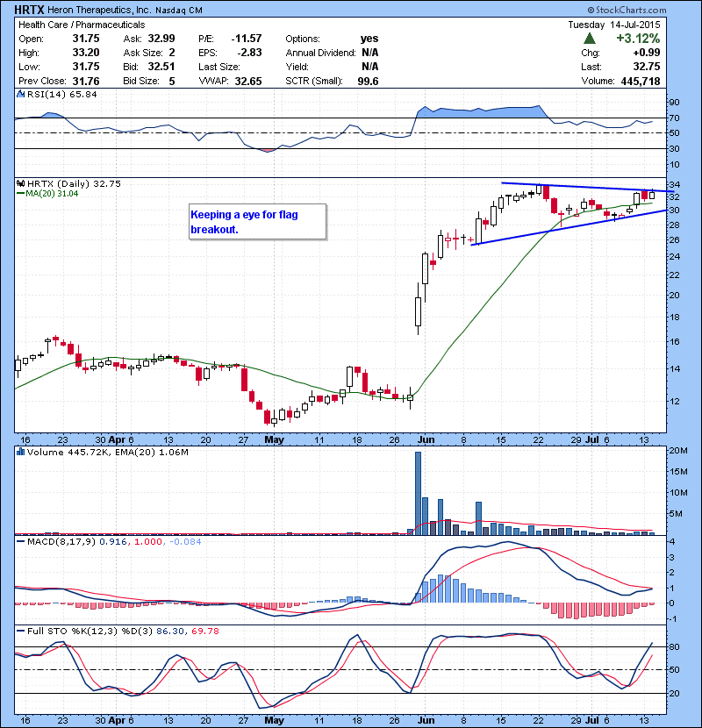Viewport: 702px width, 728px height.
Task: Click the Tuesday 14-Jul-2015 date
Action: click(x=613, y=25)
